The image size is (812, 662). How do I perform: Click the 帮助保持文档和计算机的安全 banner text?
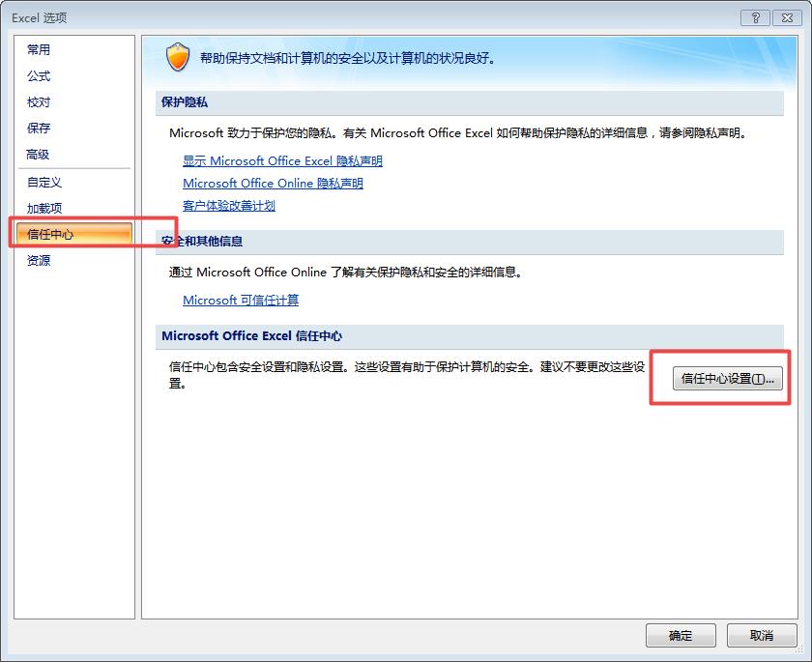pyautogui.click(x=348, y=58)
